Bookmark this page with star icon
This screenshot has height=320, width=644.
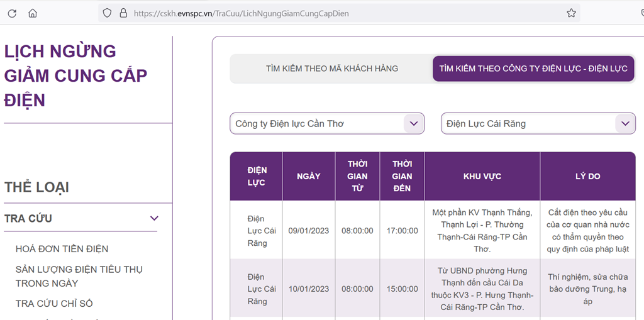[571, 13]
